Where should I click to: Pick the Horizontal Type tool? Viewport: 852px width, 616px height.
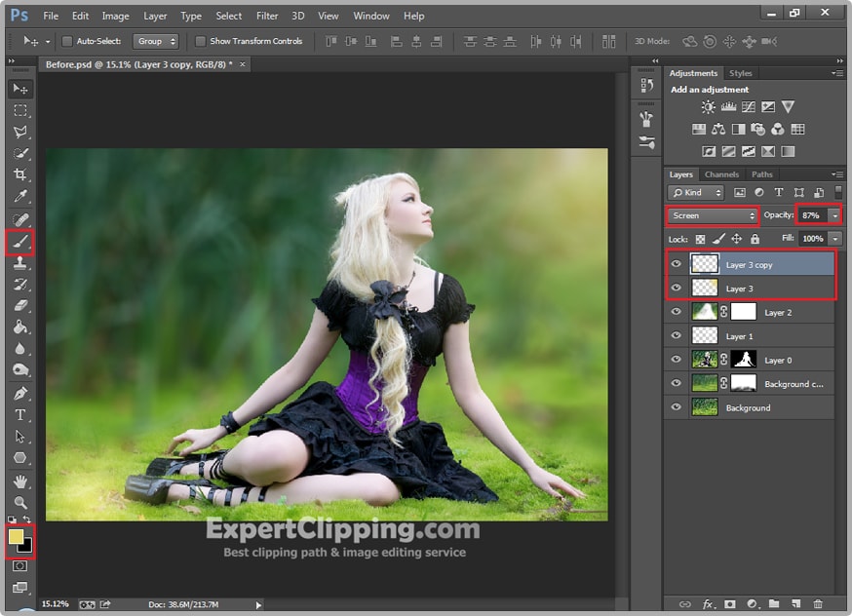pyautogui.click(x=20, y=415)
